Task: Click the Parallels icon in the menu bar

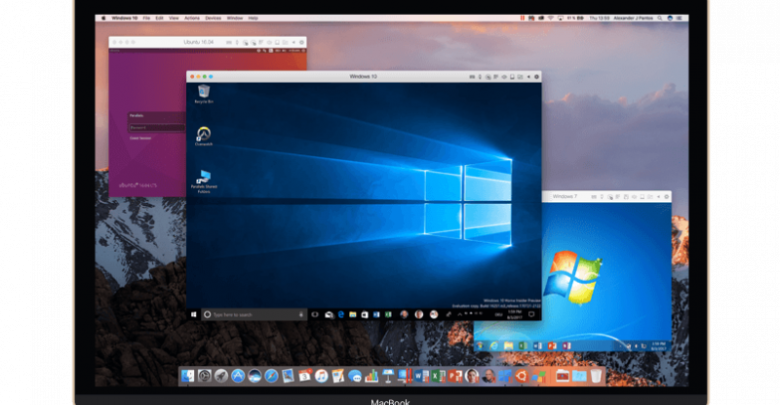Action: pos(522,18)
